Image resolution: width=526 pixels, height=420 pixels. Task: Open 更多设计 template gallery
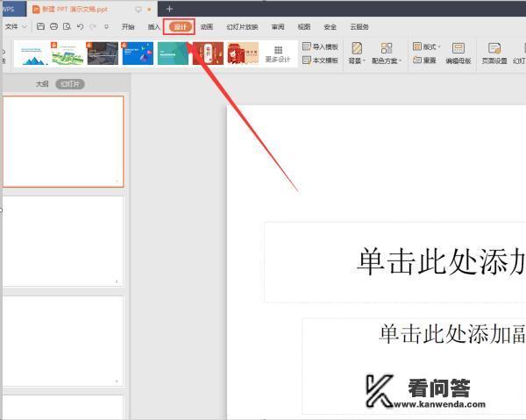pos(278,54)
